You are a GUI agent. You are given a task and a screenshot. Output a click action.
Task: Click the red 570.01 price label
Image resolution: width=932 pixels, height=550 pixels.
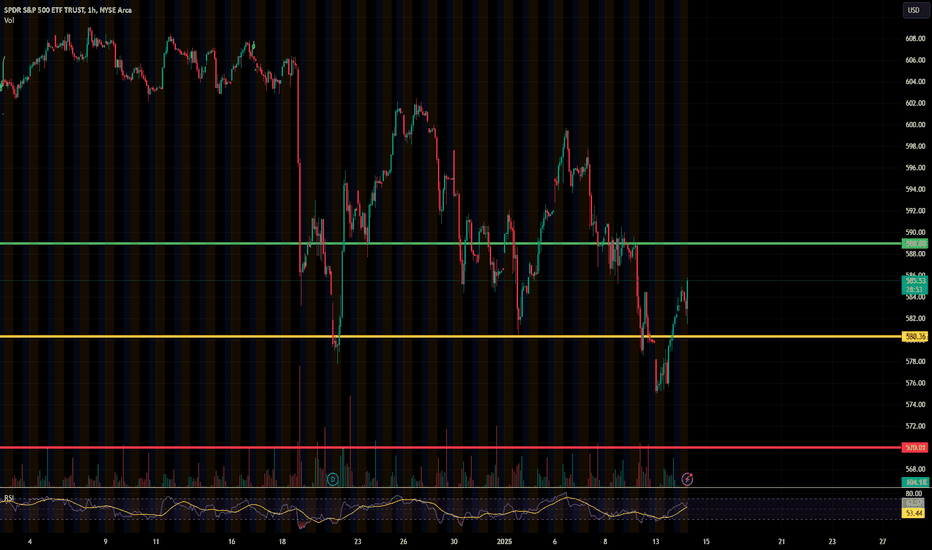click(915, 447)
